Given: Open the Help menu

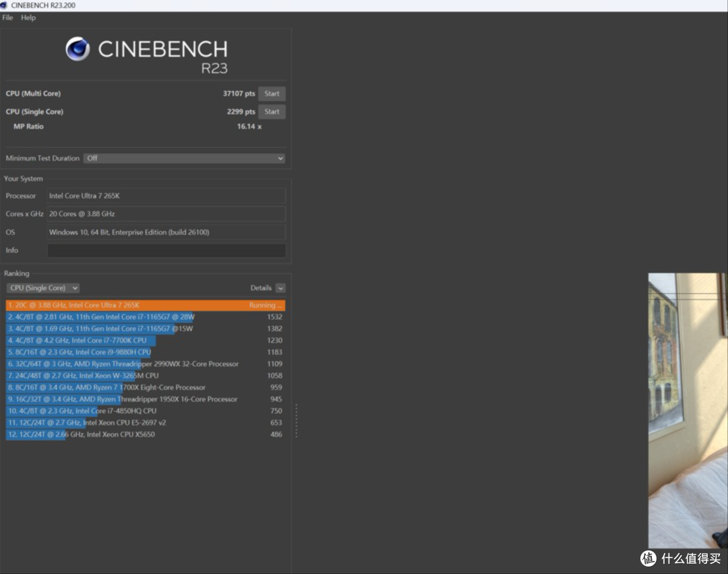Looking at the screenshot, I should [28, 18].
